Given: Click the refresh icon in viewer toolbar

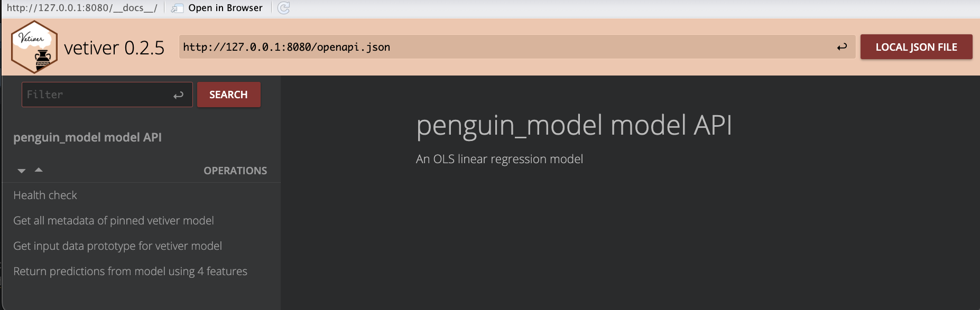Looking at the screenshot, I should pos(284,8).
